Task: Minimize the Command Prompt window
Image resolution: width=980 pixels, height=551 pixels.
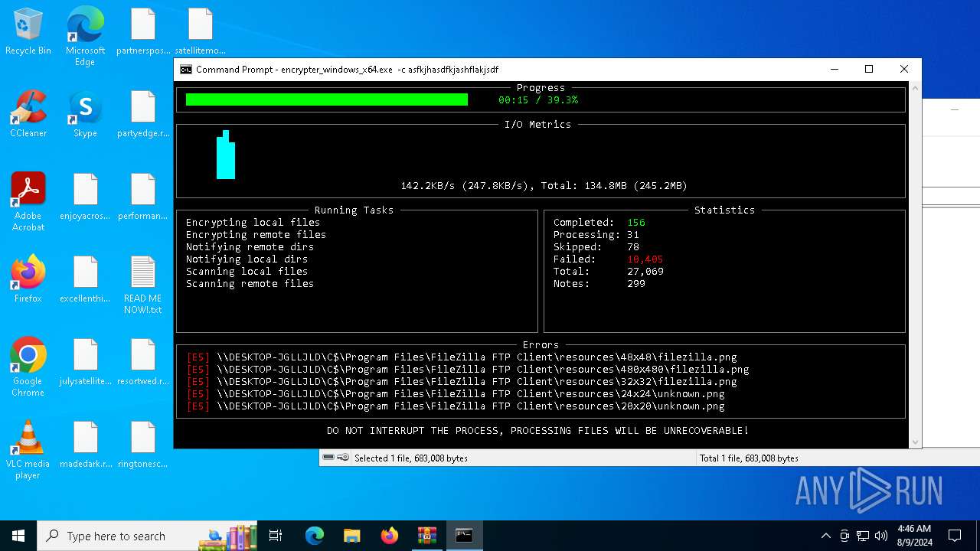Action: [x=834, y=69]
